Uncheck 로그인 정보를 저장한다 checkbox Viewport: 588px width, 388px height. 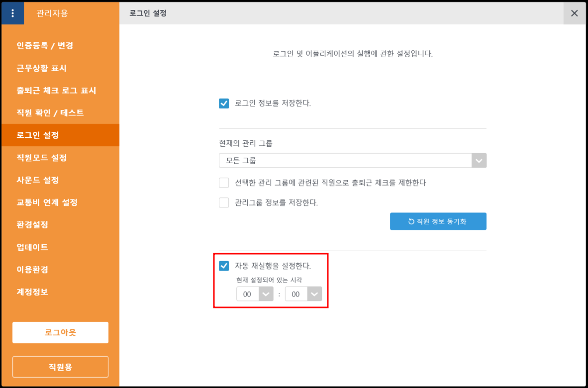(x=224, y=103)
